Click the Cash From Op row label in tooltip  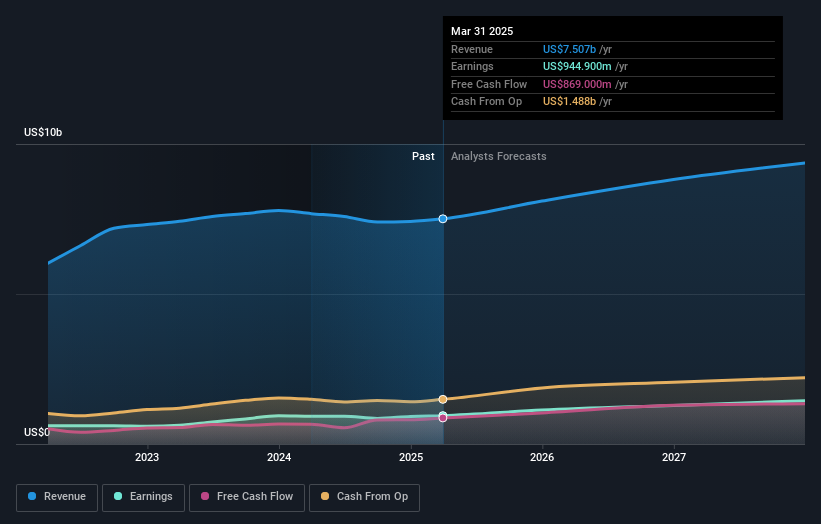(486, 102)
